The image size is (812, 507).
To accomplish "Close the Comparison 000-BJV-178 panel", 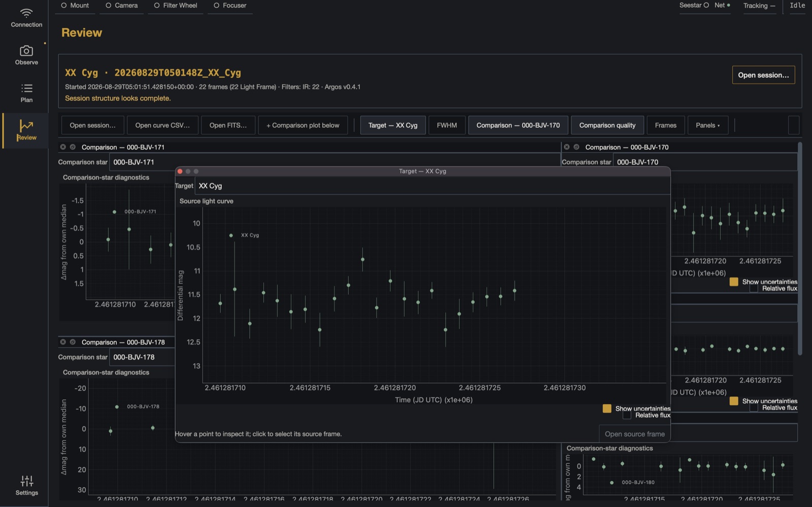I will (x=63, y=342).
